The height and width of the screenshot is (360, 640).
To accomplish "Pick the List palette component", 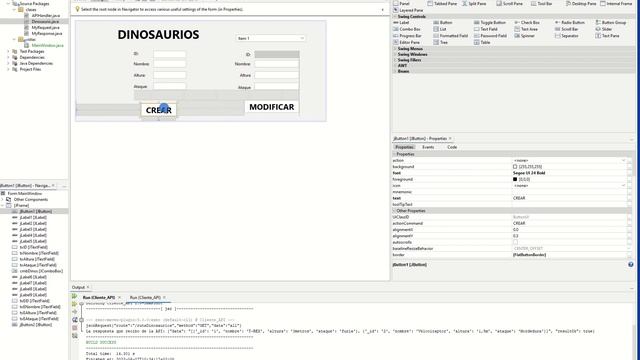I will point(440,29).
